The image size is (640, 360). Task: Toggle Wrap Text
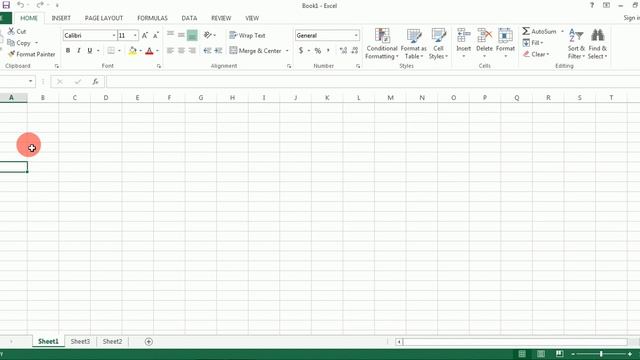pyautogui.click(x=247, y=36)
